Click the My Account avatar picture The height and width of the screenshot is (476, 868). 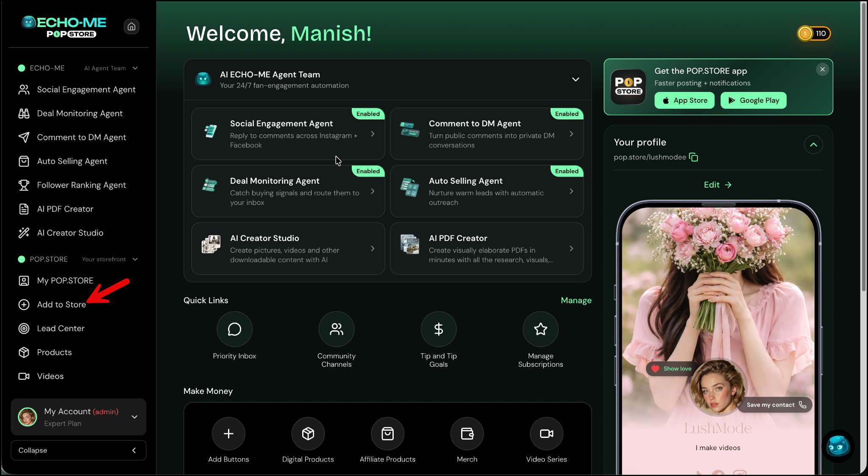point(28,417)
